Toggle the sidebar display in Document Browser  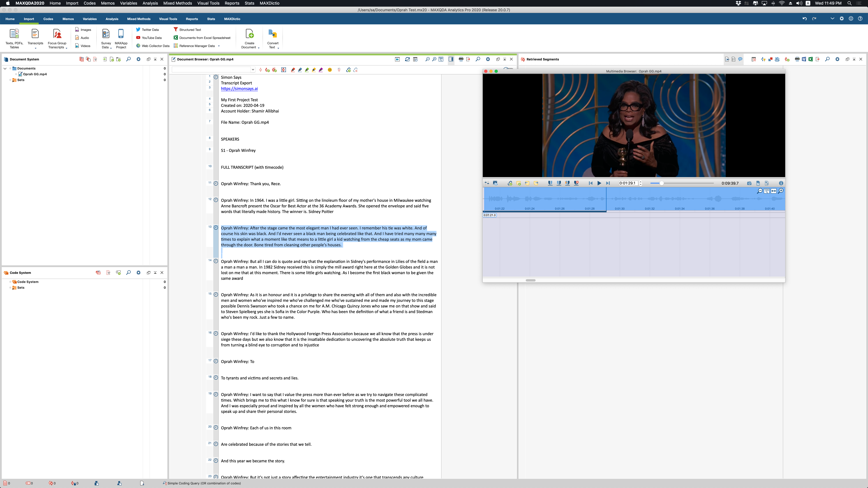tap(451, 59)
